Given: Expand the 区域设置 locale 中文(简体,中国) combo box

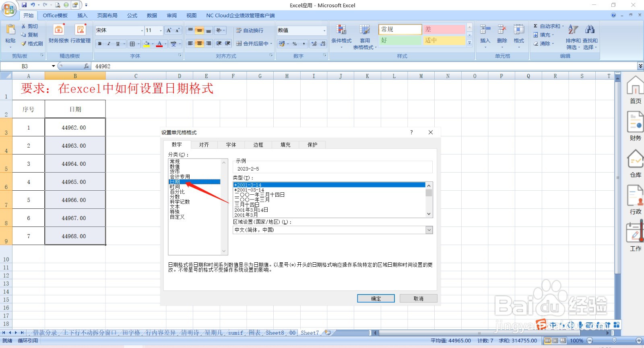Looking at the screenshot, I should (x=429, y=230).
